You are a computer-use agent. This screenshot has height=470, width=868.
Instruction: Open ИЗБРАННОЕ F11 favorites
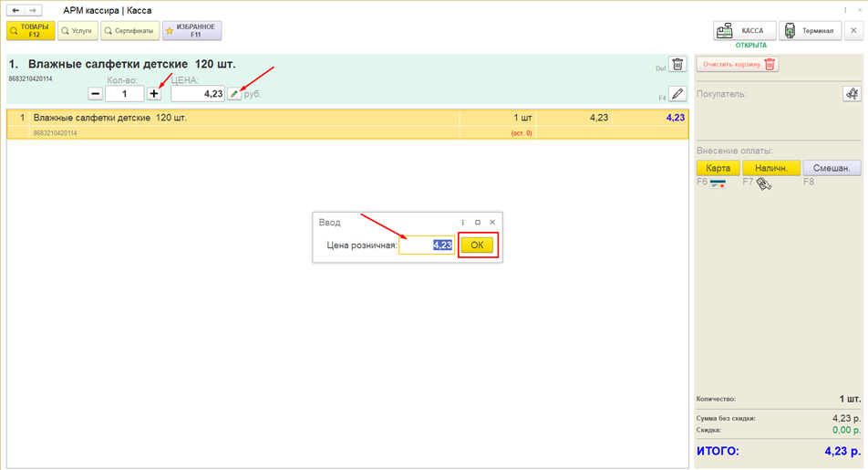[191, 30]
